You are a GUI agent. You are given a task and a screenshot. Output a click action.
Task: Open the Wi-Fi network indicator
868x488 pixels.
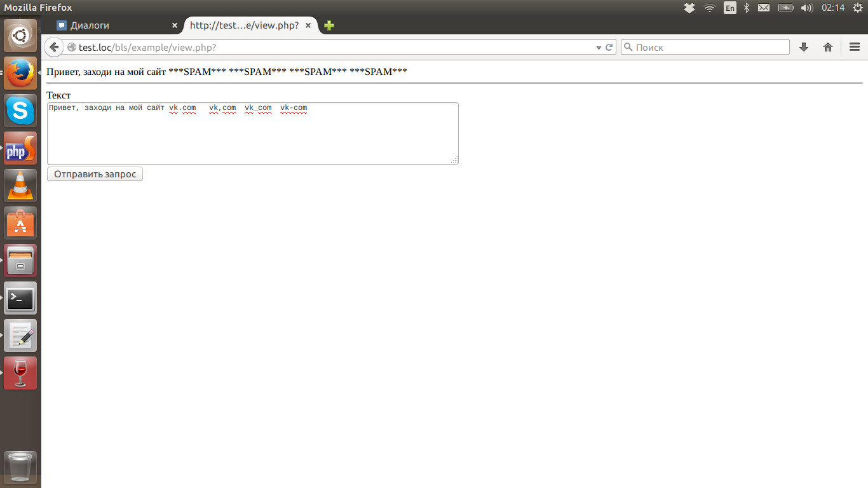point(710,8)
